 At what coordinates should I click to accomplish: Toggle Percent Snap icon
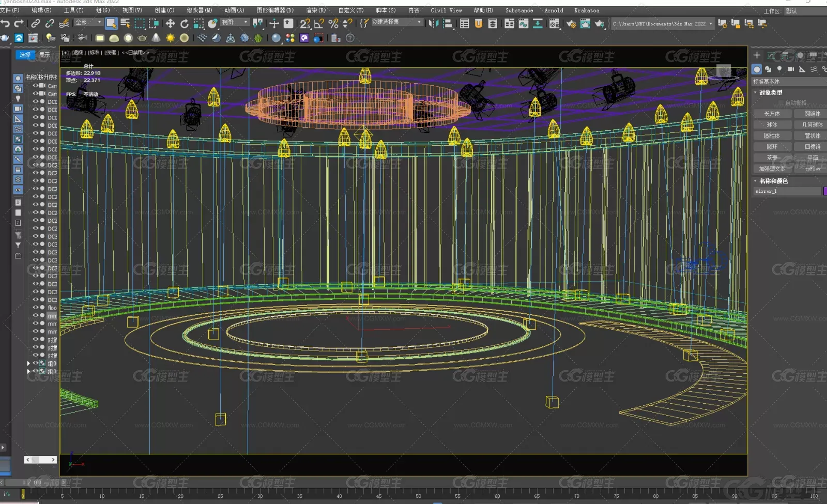pyautogui.click(x=333, y=23)
